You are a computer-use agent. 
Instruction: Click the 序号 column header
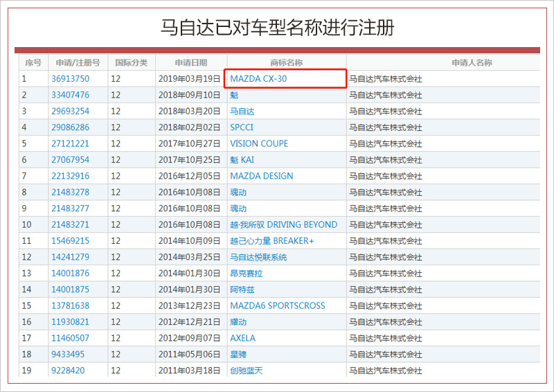(x=33, y=62)
